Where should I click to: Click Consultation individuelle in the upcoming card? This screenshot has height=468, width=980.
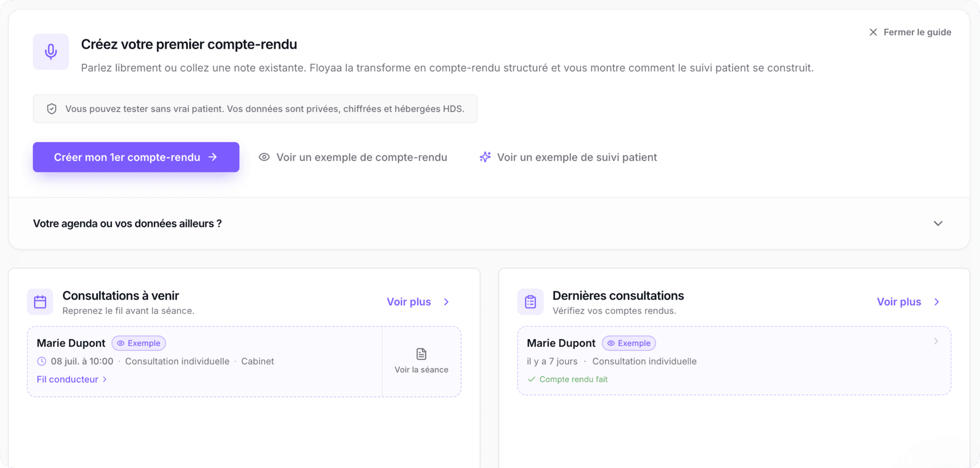coord(177,361)
